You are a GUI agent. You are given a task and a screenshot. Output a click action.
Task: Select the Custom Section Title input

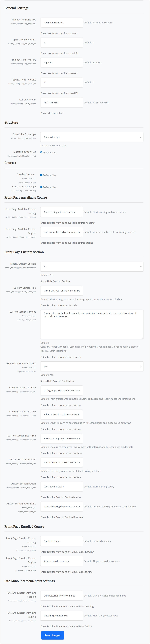[61, 290]
